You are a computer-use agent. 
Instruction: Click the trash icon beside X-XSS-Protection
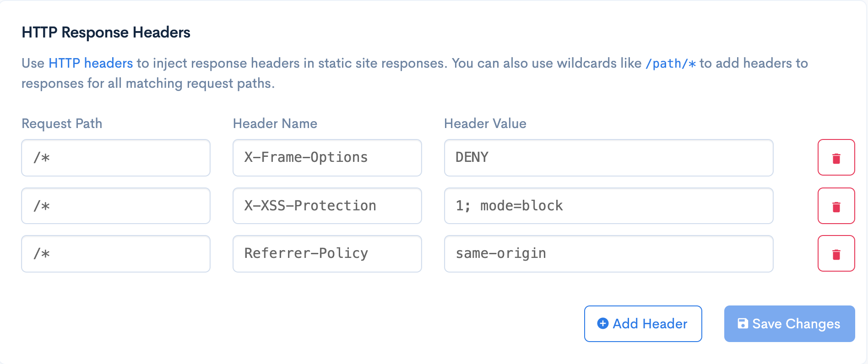[x=836, y=206]
